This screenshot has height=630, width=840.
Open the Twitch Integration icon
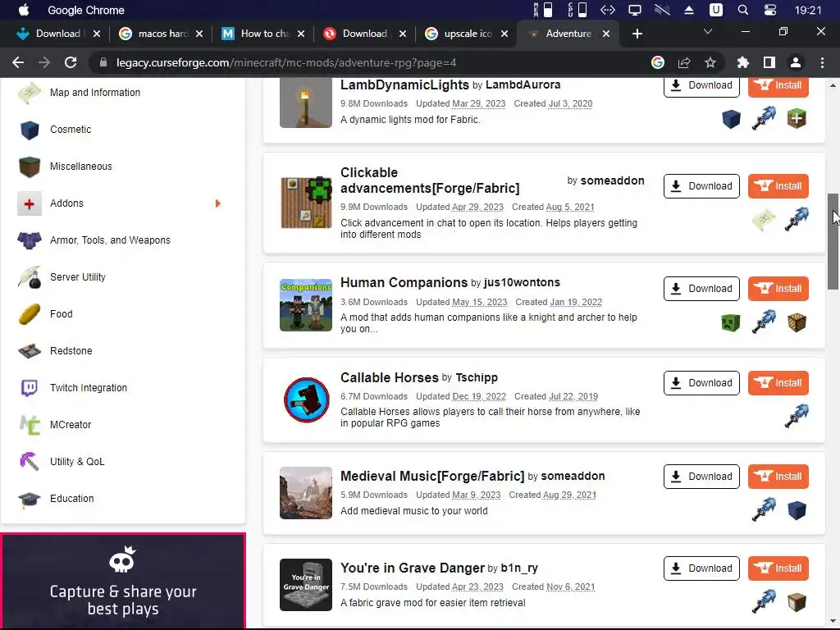coord(30,388)
